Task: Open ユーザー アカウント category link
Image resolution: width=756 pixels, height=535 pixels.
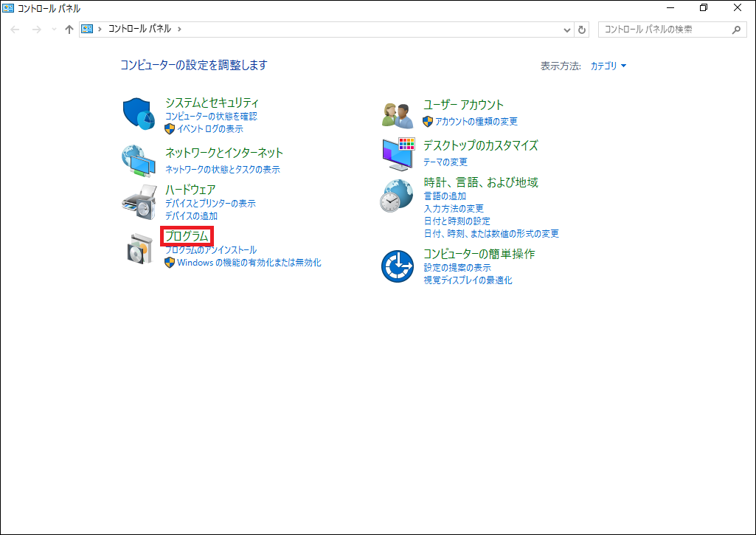Action: (x=463, y=105)
